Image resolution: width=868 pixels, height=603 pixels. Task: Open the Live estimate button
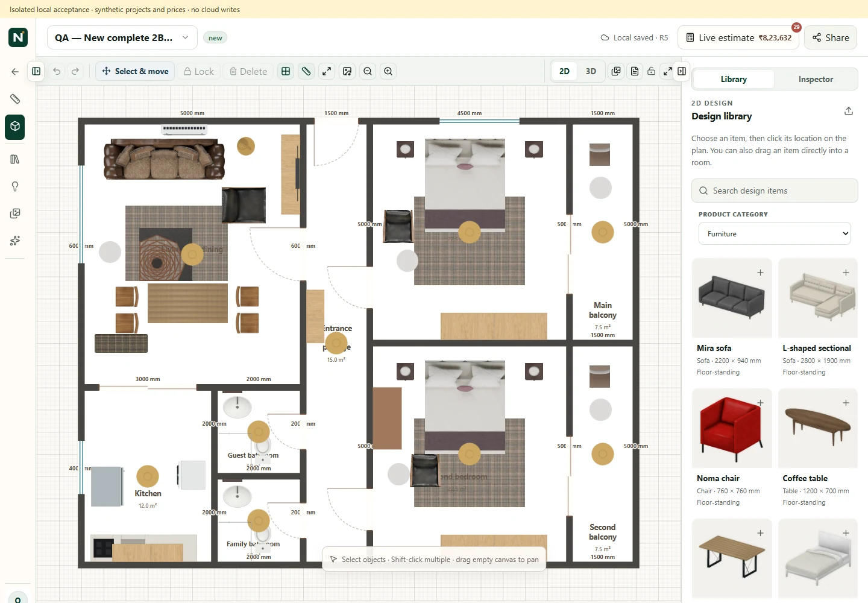(x=738, y=37)
